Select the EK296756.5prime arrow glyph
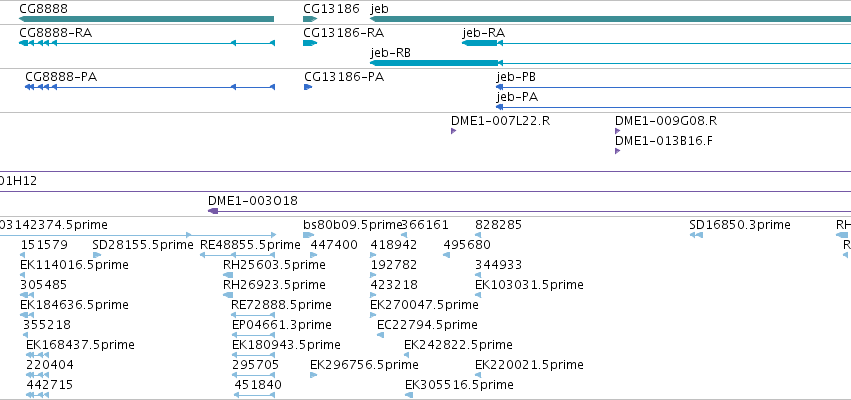 (x=314, y=375)
